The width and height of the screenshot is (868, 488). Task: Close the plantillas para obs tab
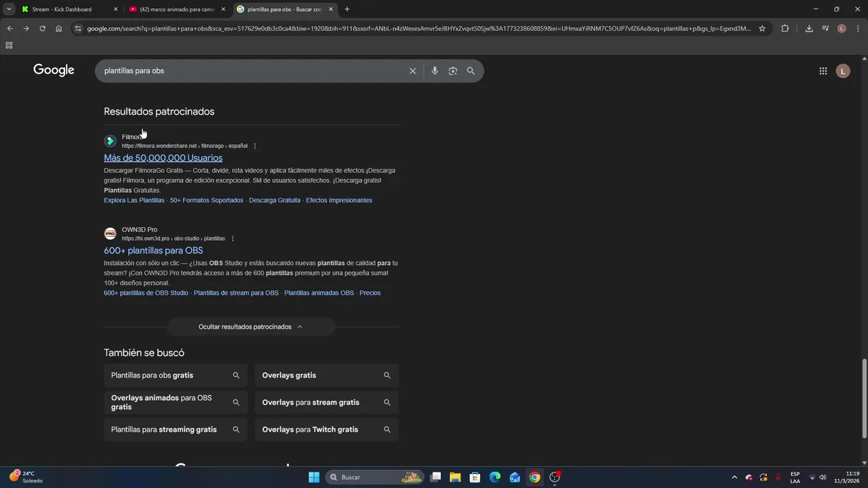[331, 9]
